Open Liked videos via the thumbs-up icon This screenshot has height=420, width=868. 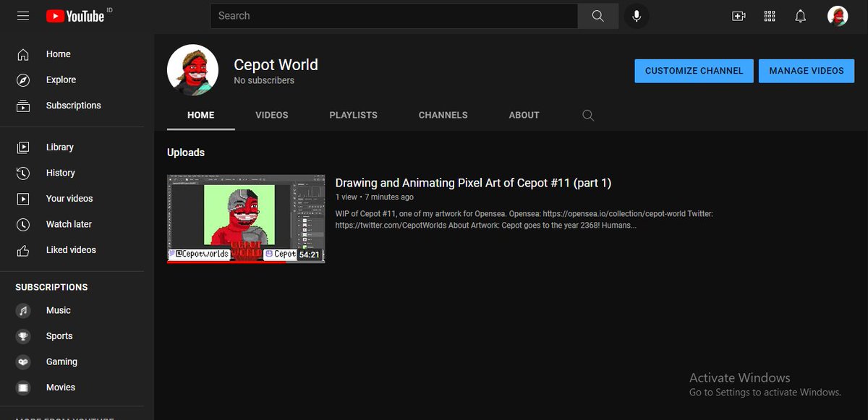click(x=22, y=249)
